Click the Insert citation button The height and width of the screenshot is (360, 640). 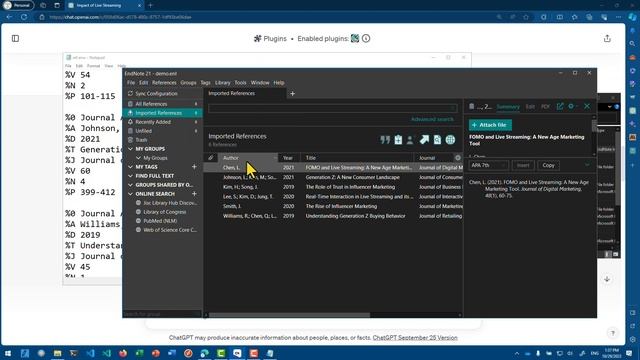coord(523,165)
